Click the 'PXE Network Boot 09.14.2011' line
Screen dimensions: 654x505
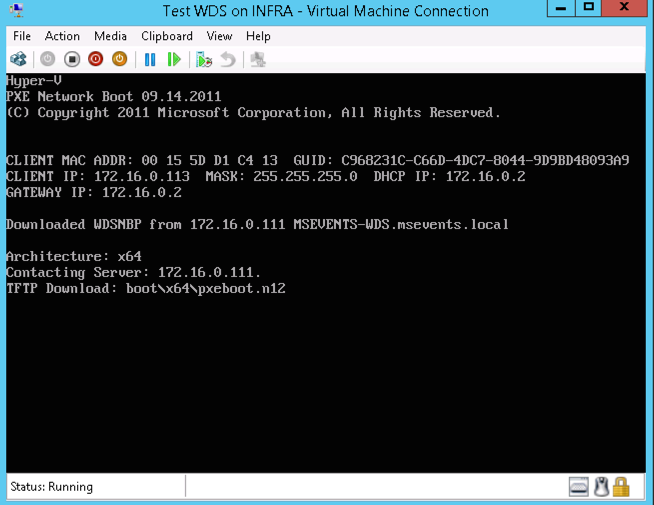pos(113,97)
